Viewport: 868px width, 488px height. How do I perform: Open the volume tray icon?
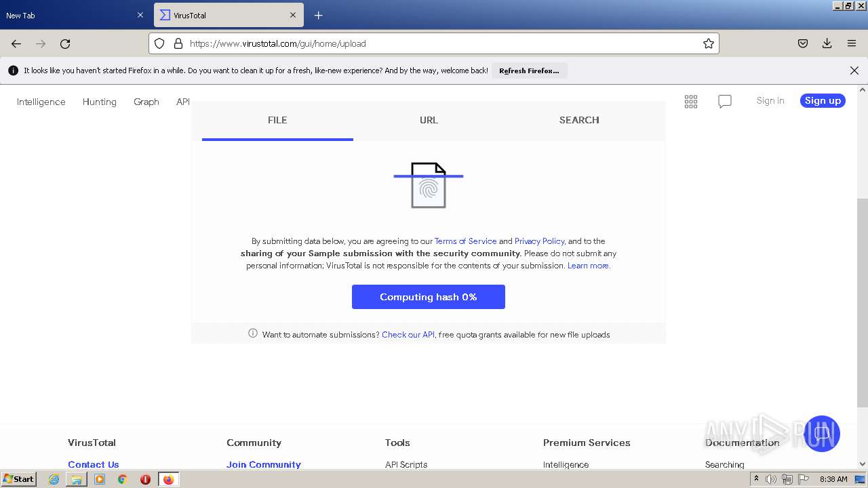(771, 479)
